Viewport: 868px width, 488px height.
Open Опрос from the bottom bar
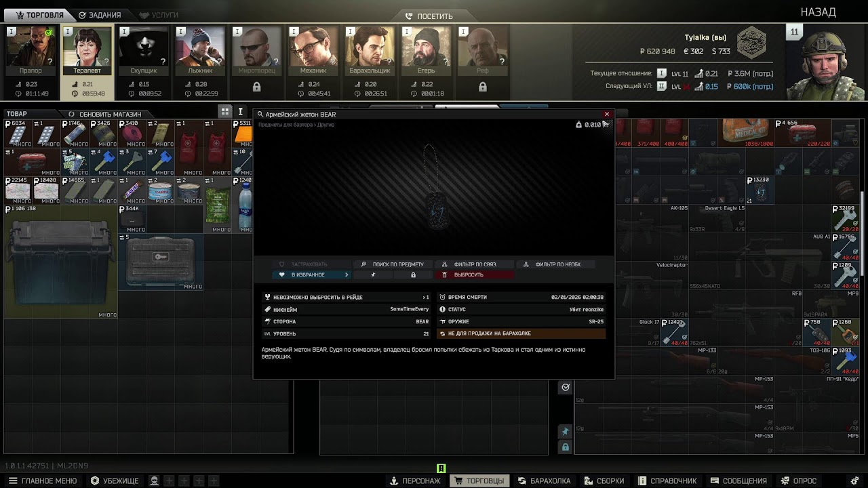799,481
